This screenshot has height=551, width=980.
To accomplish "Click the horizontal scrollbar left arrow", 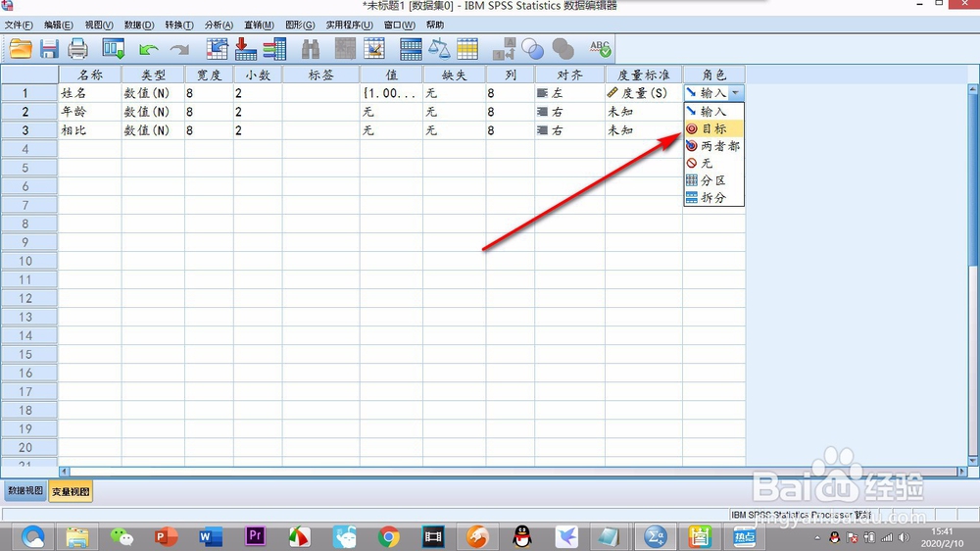I will click(64, 472).
